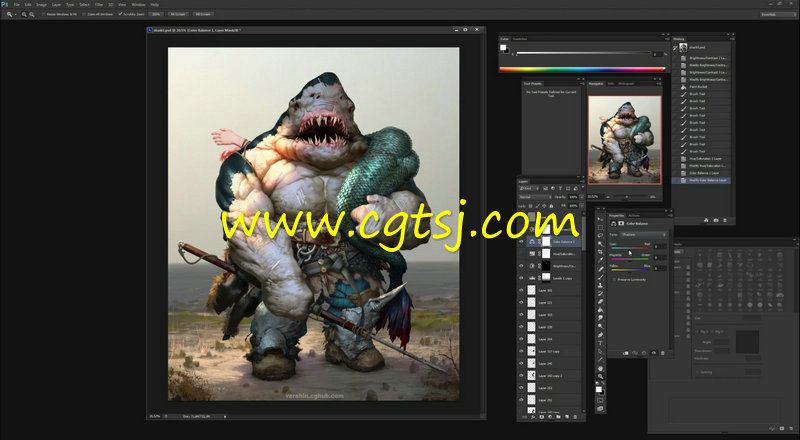Enable the Zoom All Windows checkbox
The image size is (800, 440).
84,14
